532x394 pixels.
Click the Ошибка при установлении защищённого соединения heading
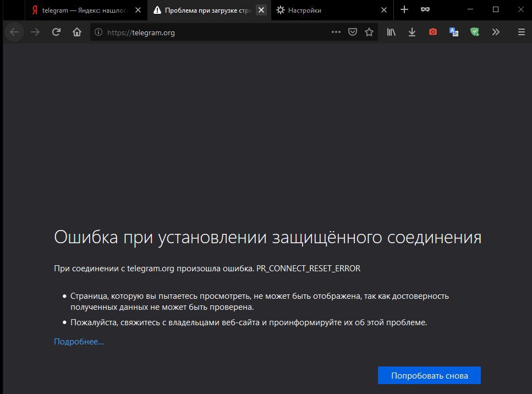[267, 237]
